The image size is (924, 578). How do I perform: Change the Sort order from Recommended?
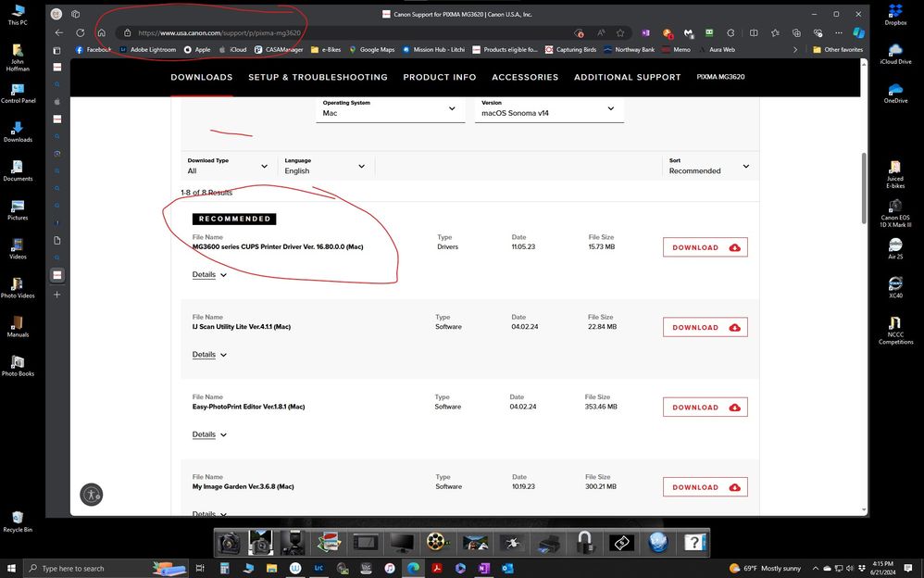(709, 167)
